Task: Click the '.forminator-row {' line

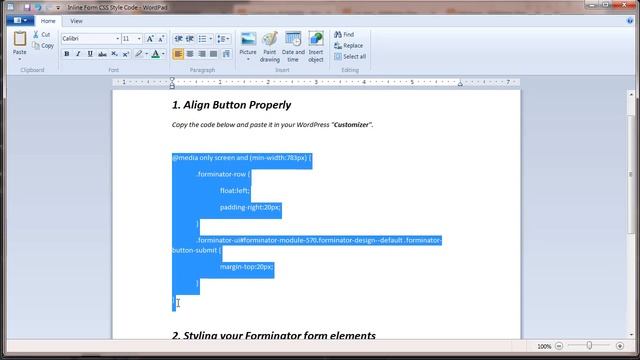Action: (223, 174)
